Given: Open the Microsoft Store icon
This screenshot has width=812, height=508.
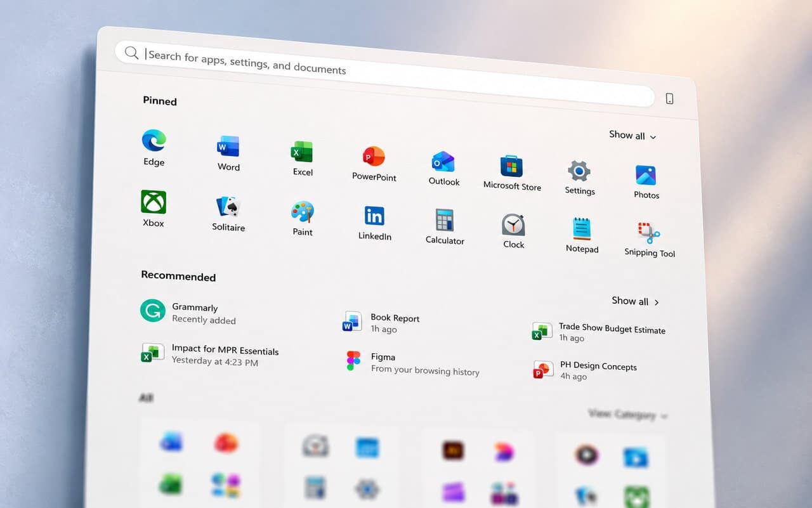Looking at the screenshot, I should click(x=511, y=167).
